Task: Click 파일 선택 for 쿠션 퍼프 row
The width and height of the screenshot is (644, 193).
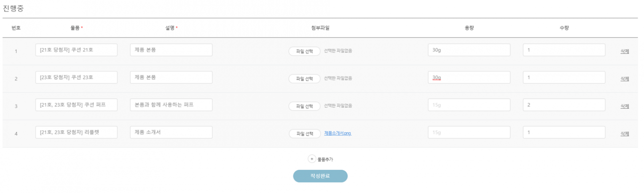Action: 305,106
